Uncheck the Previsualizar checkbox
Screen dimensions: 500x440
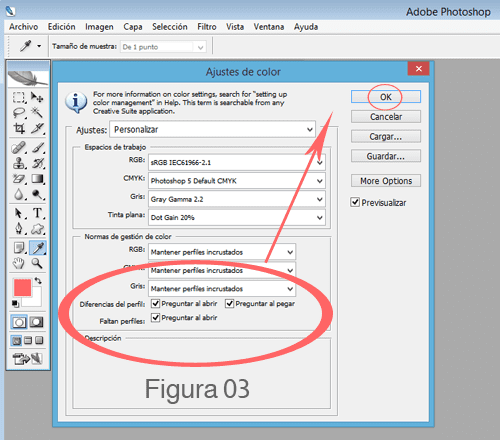coord(355,202)
